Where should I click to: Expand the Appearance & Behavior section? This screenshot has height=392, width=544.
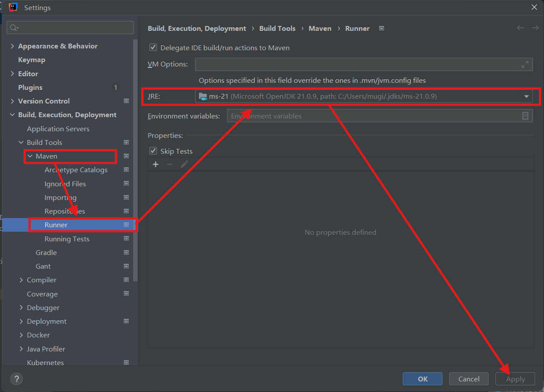click(12, 46)
